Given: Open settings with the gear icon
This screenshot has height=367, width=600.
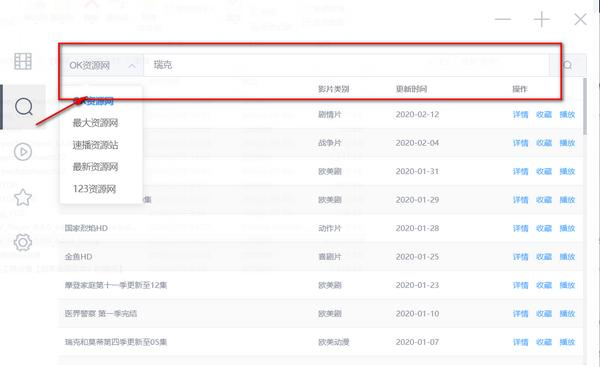Looking at the screenshot, I should 23,242.
